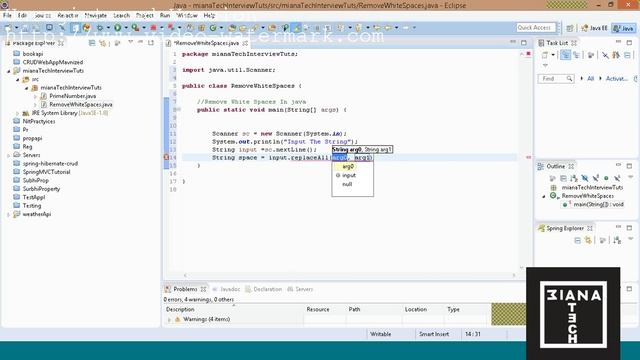640x360 pixels.
Task: Click the Open Perspective icon
Action: click(570, 28)
